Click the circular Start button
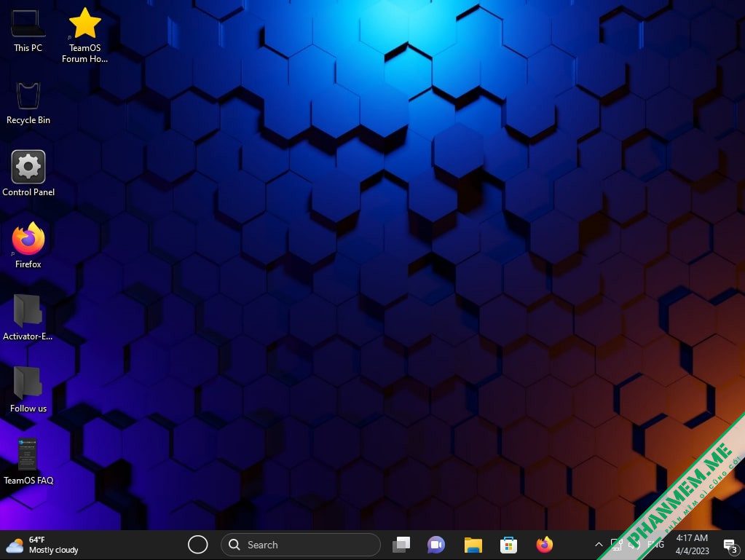Image resolution: width=745 pixels, height=560 pixels. [197, 544]
